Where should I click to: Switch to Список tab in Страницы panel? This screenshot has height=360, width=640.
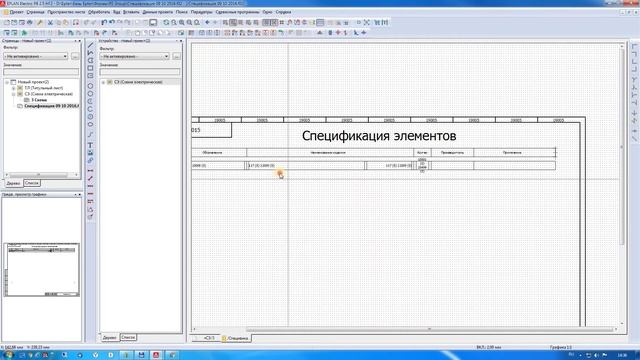click(31, 183)
